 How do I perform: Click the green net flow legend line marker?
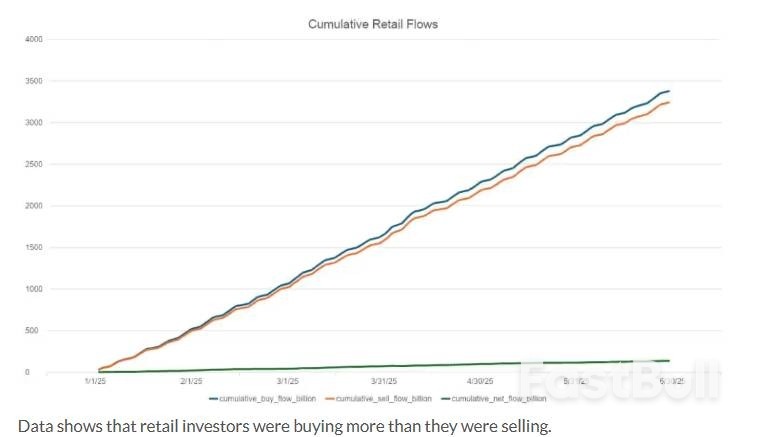coord(446,399)
